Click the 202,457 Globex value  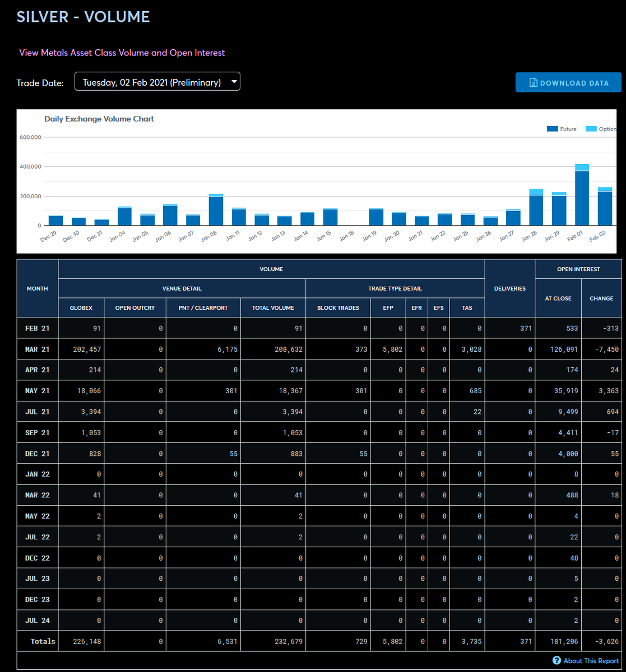tap(87, 349)
